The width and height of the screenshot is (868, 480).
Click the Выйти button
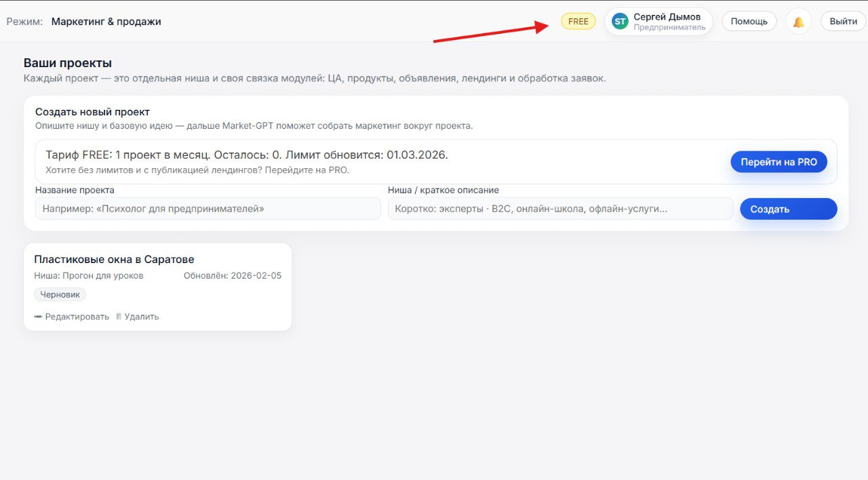coord(842,21)
